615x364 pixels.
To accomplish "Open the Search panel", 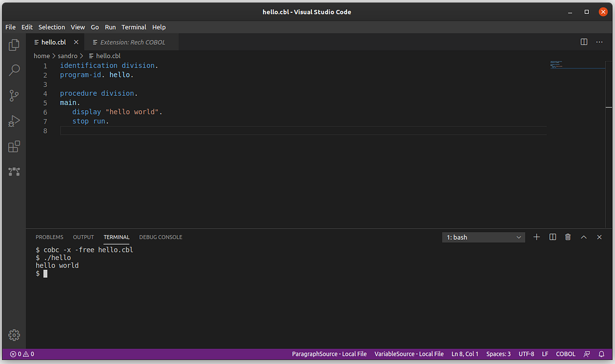I will click(x=14, y=70).
